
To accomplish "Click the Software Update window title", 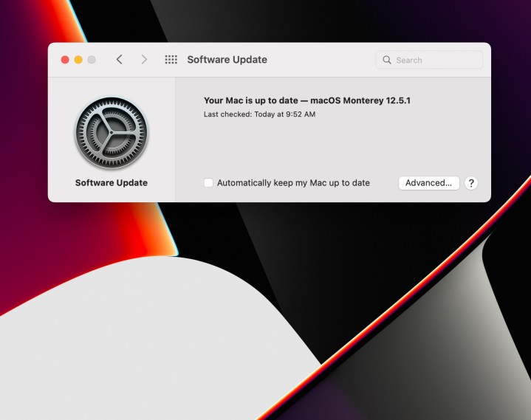I will [x=227, y=60].
